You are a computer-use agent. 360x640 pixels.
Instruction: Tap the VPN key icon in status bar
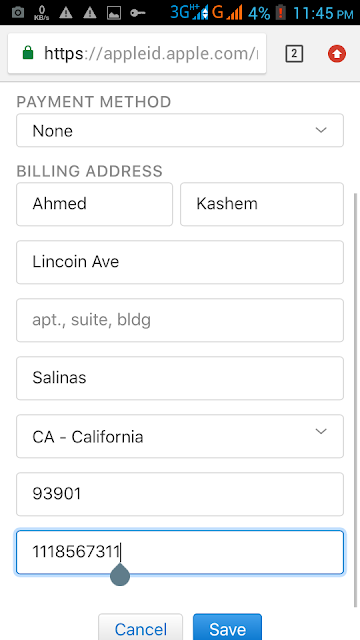(138, 13)
